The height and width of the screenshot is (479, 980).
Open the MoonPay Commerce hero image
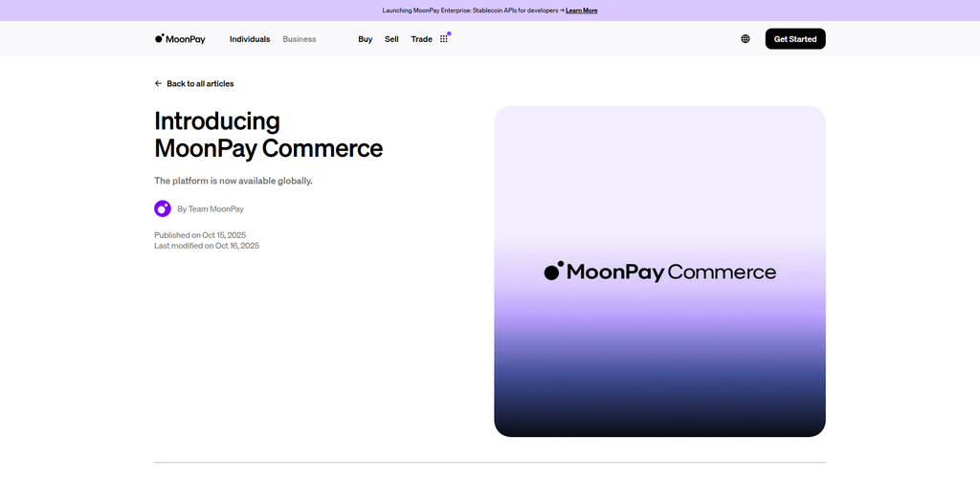[659, 271]
